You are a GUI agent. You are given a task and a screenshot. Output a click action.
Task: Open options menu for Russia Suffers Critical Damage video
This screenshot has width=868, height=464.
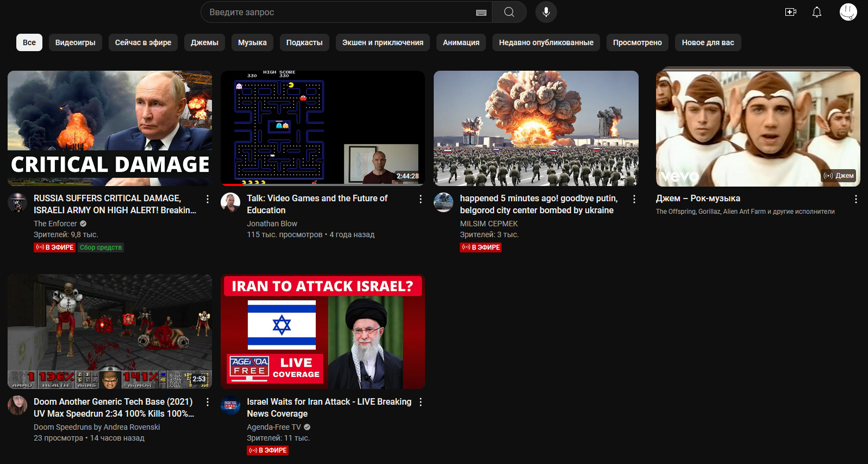[208, 199]
